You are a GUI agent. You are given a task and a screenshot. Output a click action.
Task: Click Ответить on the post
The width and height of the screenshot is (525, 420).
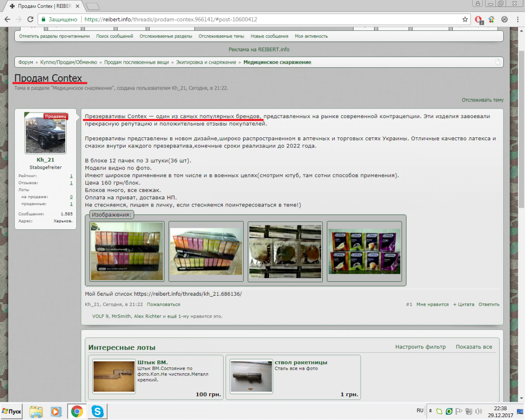489,304
